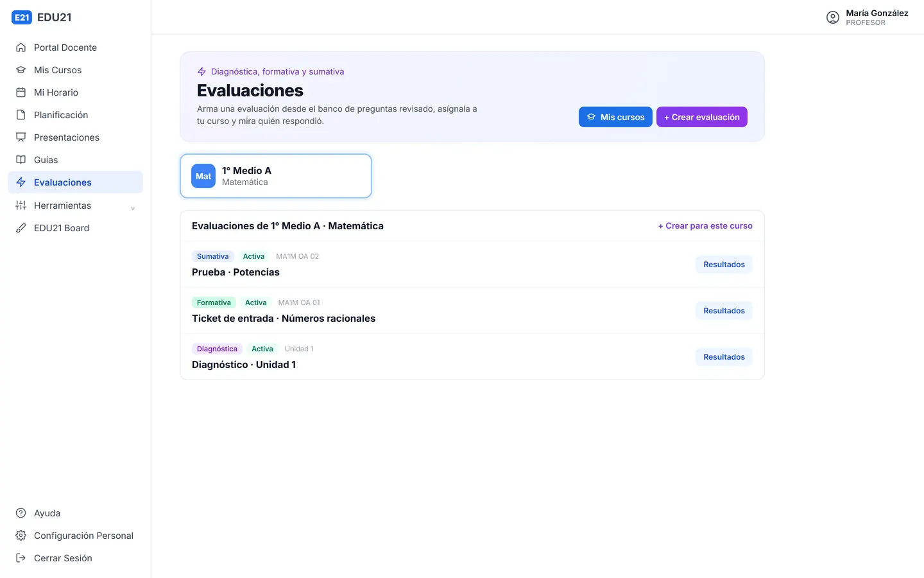The height and width of the screenshot is (578, 924).
Task: Open Resultados for Diagnóstico · Unidad 1
Action: 724,357
